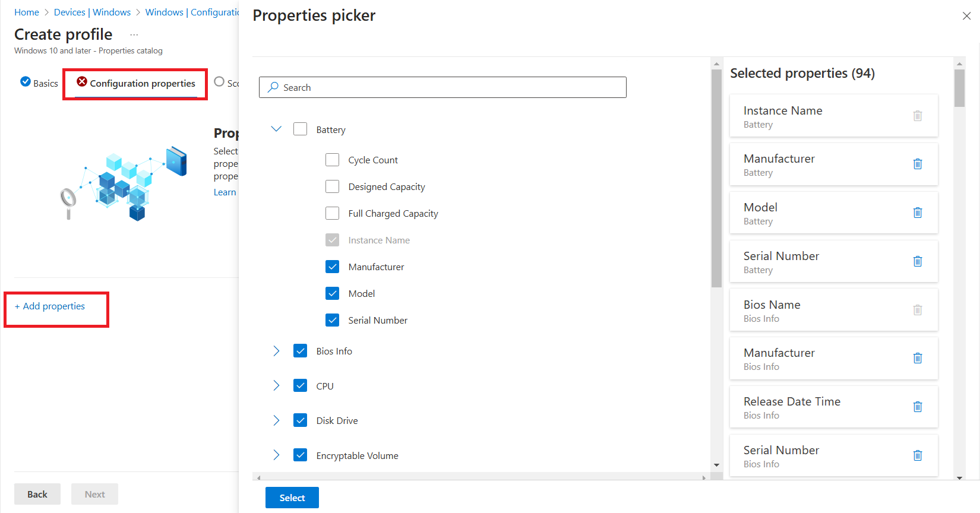Click the Select button
Screen dimensions: 980x513
tap(292, 498)
